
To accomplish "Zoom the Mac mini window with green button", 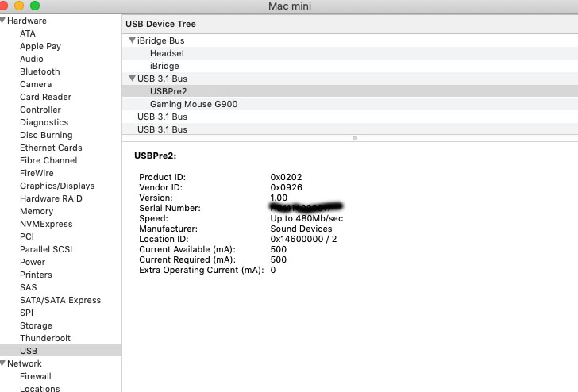I will pos(35,6).
